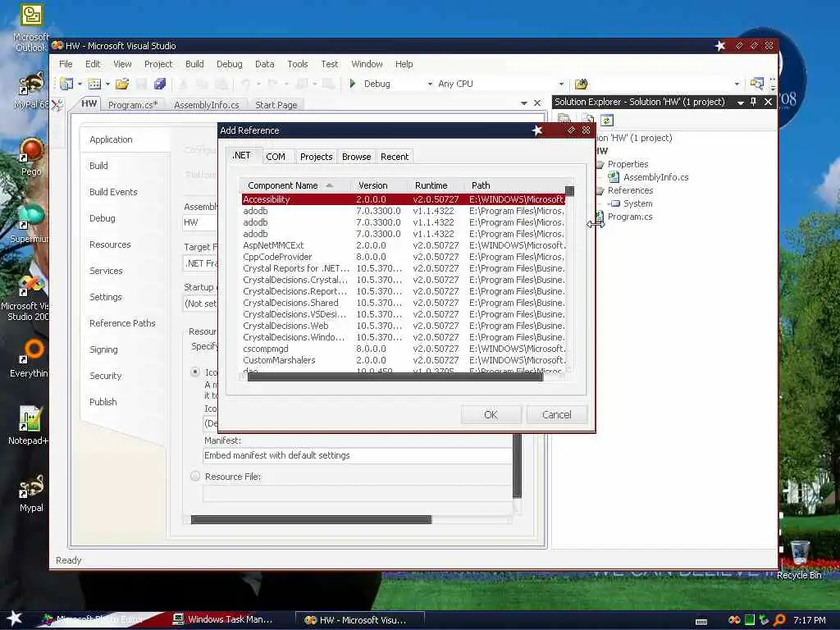The width and height of the screenshot is (840, 630).
Task: Click the horizontal scrollbar in the reference list
Action: pos(395,377)
